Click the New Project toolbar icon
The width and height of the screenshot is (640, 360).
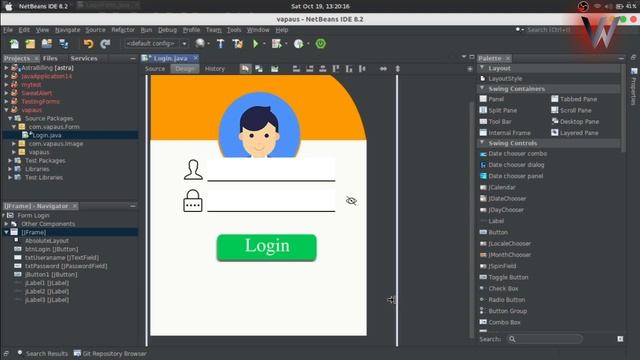point(30,44)
